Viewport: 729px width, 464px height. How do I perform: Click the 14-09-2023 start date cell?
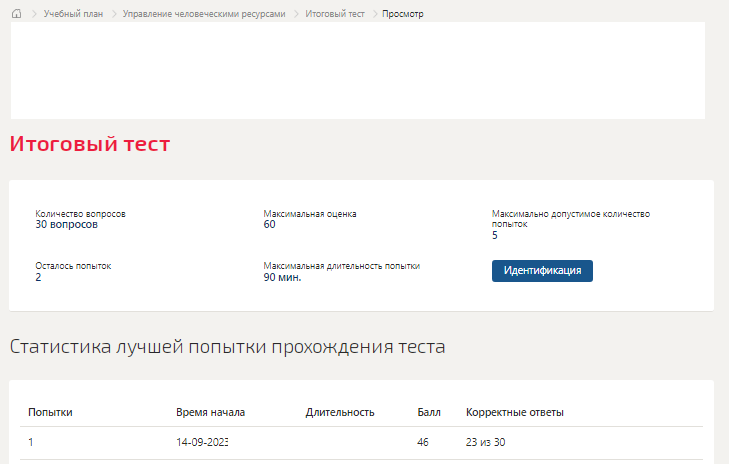pos(202,442)
